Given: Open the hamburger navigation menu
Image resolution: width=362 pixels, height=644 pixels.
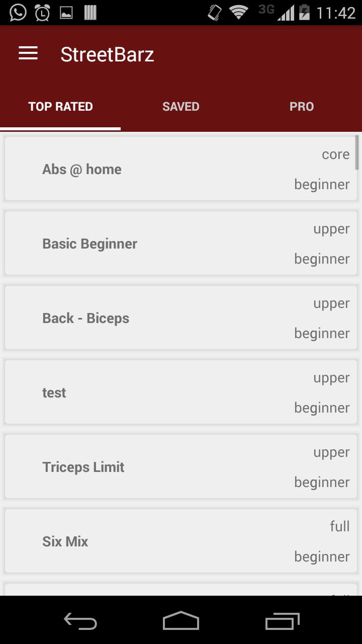Looking at the screenshot, I should (x=28, y=53).
